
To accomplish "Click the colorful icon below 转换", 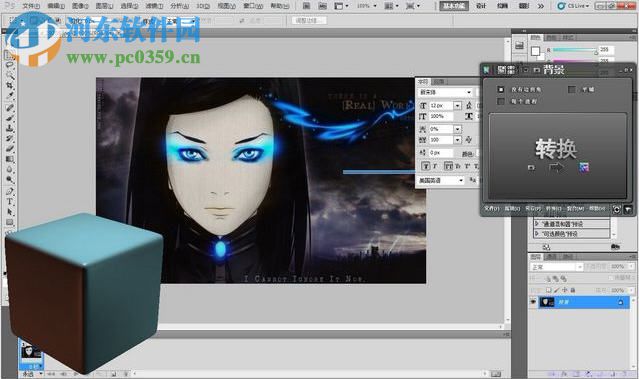I will [584, 167].
